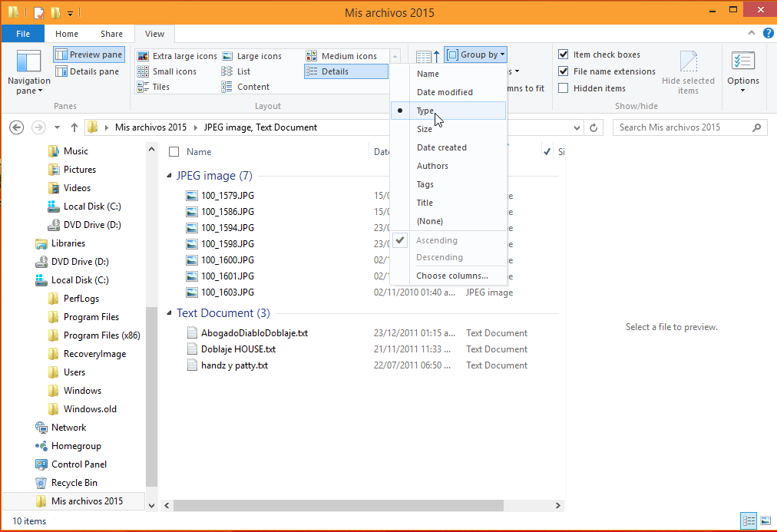Viewport: 777px width, 532px height.
Task: Disable File name extensions checkbox
Action: coord(564,71)
